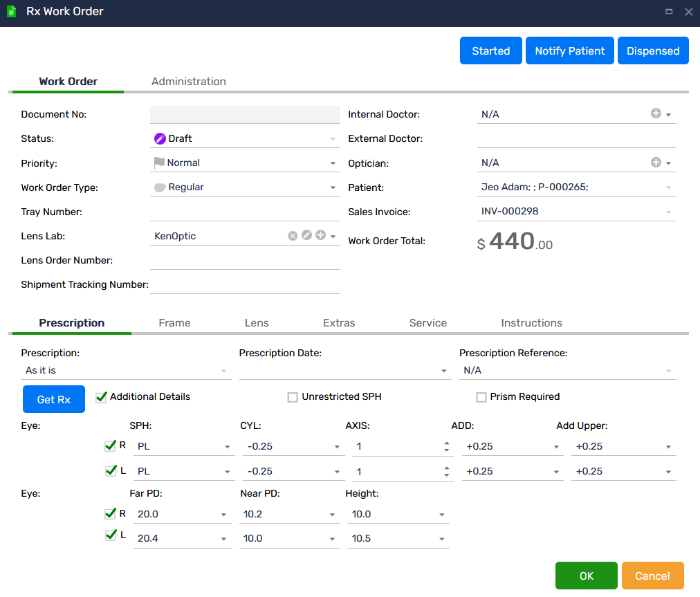Viewport: 700px width, 597px height.
Task: Clear the Lens Lab KenOptic selection
Action: point(293,236)
